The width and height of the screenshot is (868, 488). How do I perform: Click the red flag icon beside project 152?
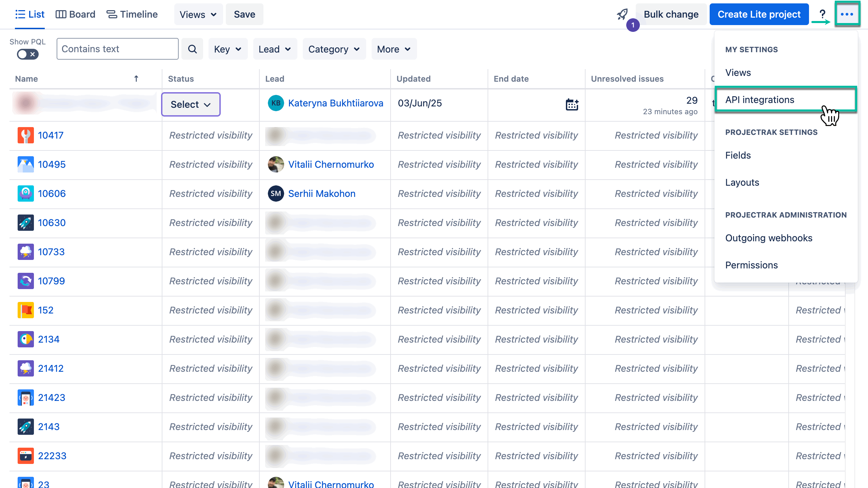pyautogui.click(x=25, y=310)
